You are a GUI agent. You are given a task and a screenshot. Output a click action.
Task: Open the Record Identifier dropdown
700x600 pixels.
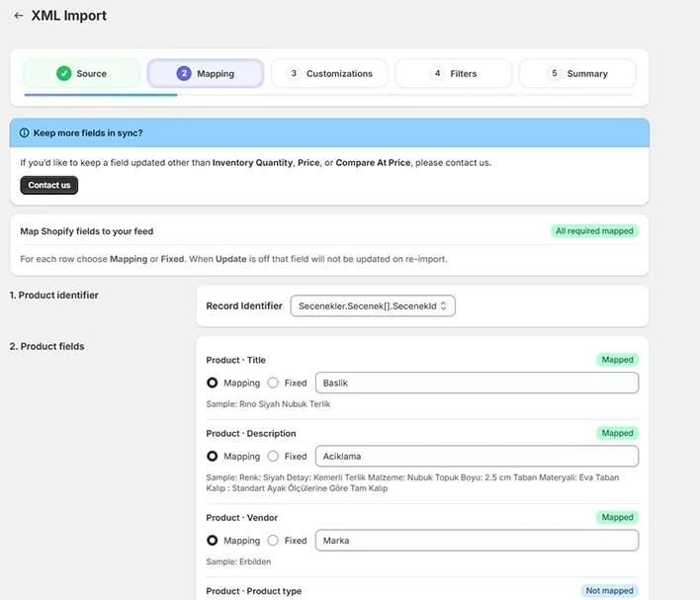(373, 305)
